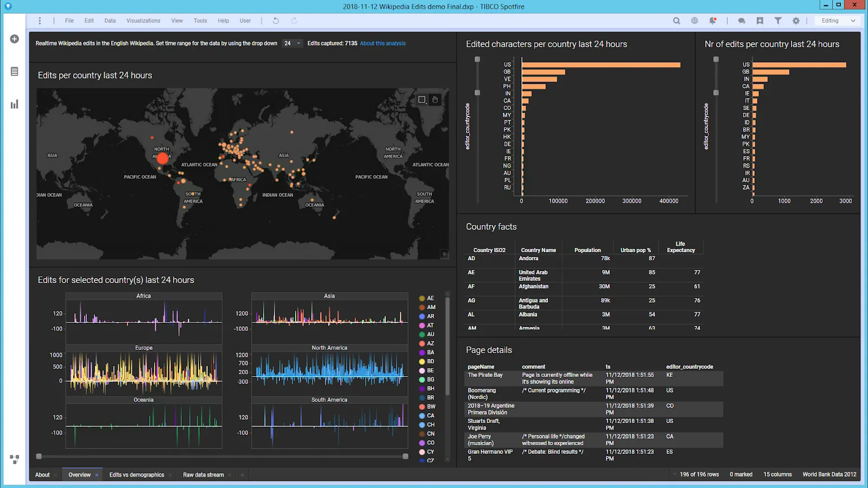Open the Help menu
Screen dimensions: 868x488
tap(224, 21)
